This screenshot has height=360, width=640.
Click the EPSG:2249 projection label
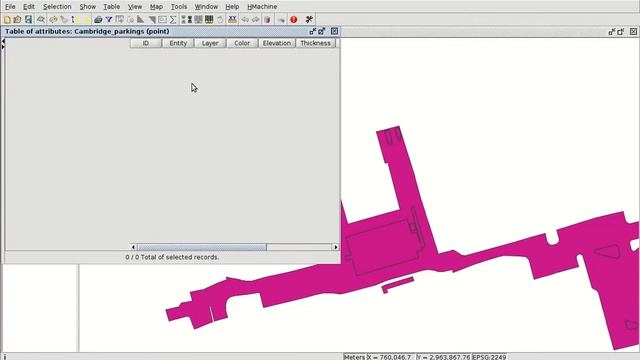[489, 357]
